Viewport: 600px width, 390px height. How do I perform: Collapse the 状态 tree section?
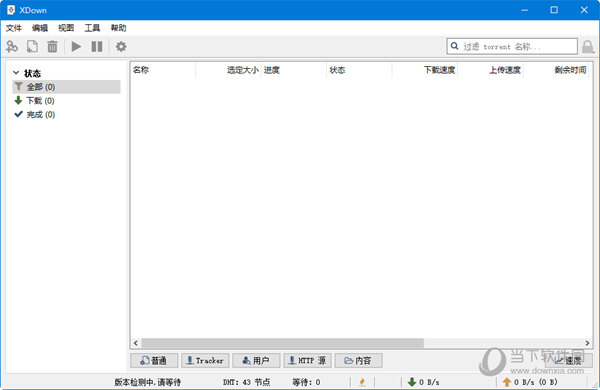[x=16, y=73]
